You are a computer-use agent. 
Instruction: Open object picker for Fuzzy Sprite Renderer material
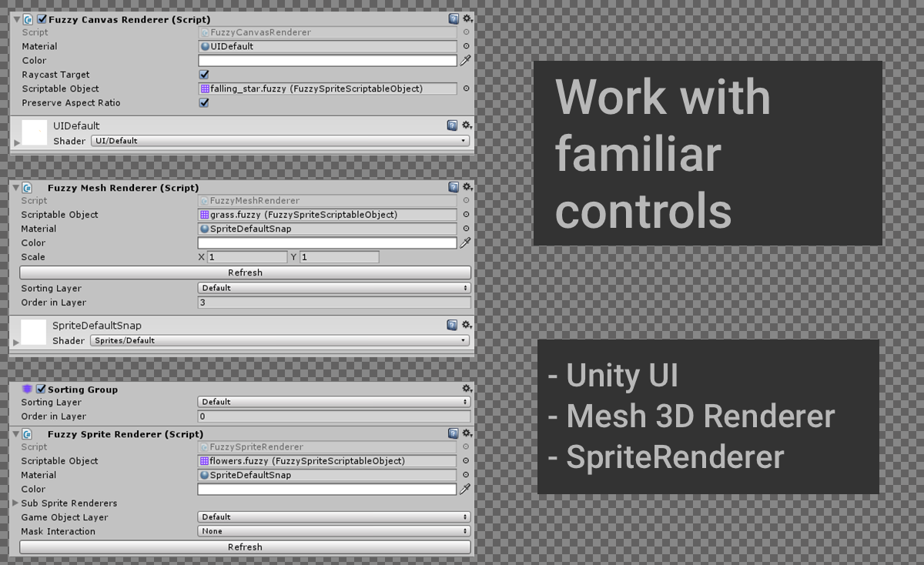pyautogui.click(x=466, y=475)
